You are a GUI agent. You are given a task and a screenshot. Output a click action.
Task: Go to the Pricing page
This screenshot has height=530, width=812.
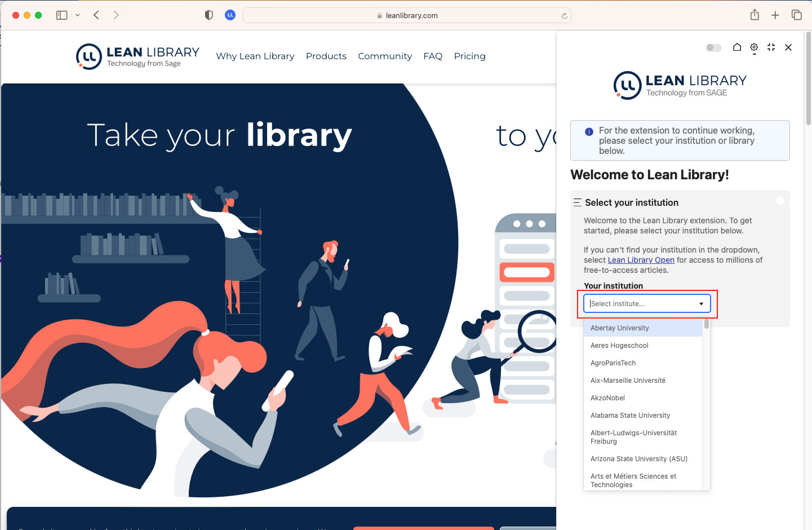tap(469, 56)
